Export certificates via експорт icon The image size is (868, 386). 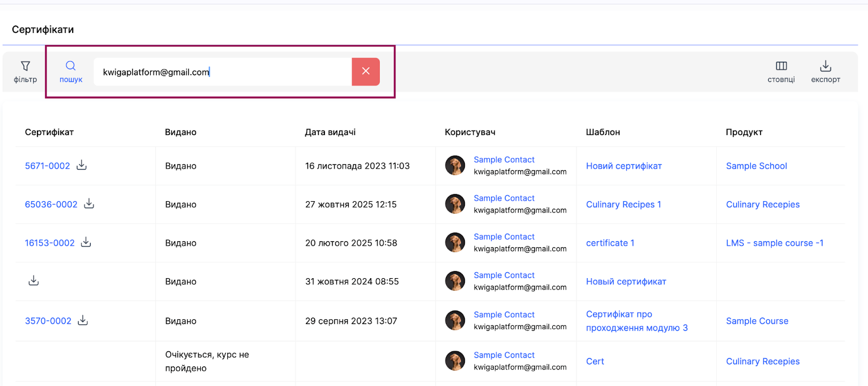point(825,72)
